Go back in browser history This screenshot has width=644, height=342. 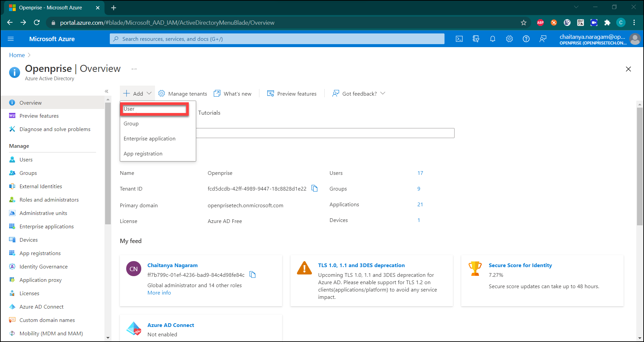10,22
